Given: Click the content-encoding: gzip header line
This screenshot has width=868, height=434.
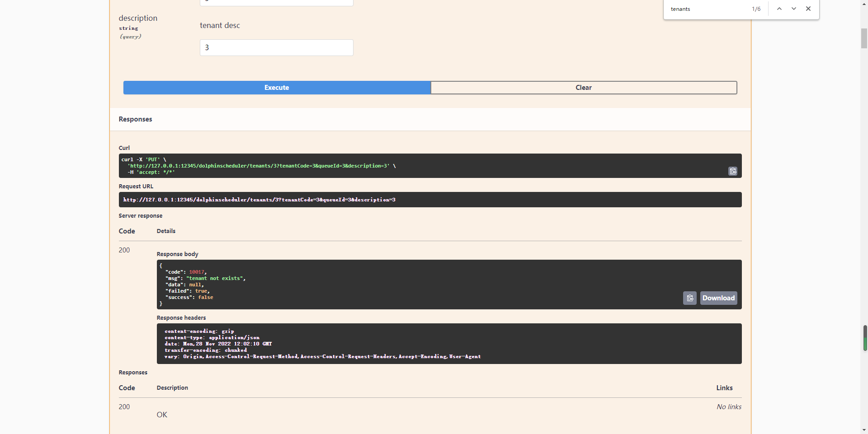Looking at the screenshot, I should 199,331.
